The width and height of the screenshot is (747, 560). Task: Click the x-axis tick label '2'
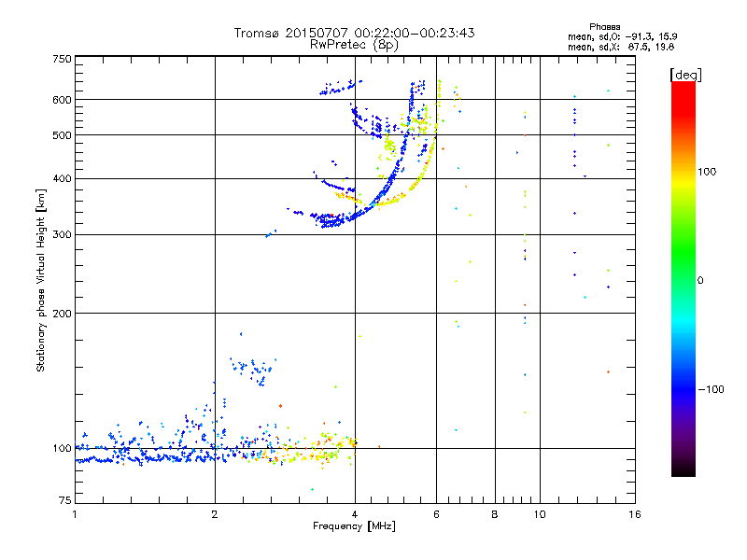[215, 514]
